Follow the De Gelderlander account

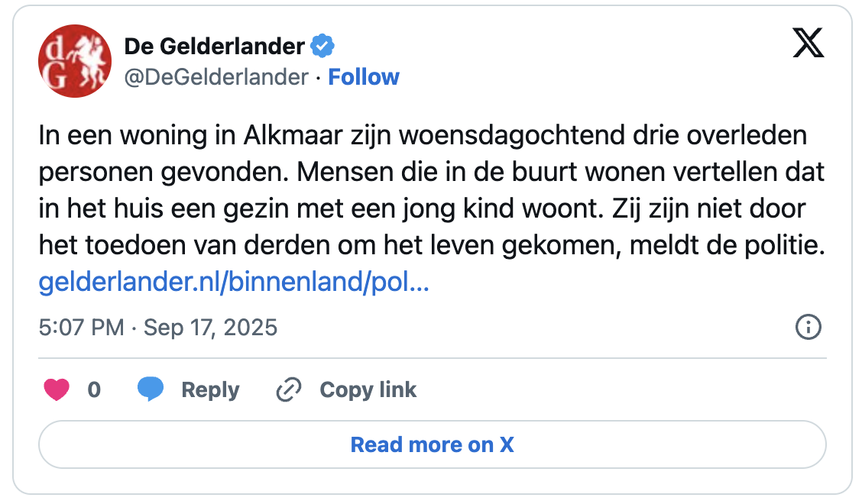coord(364,77)
